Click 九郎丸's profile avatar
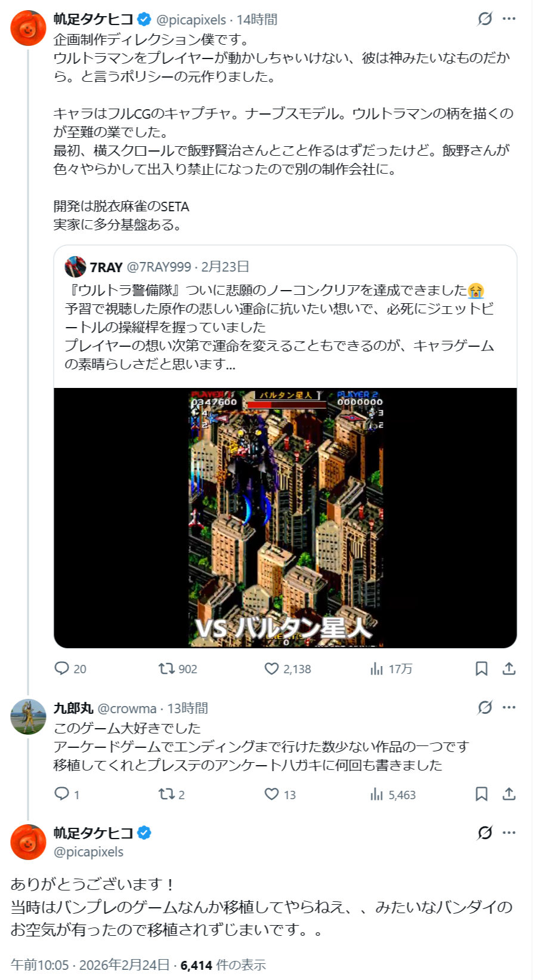Image resolution: width=535 pixels, height=980 pixels. click(x=28, y=716)
